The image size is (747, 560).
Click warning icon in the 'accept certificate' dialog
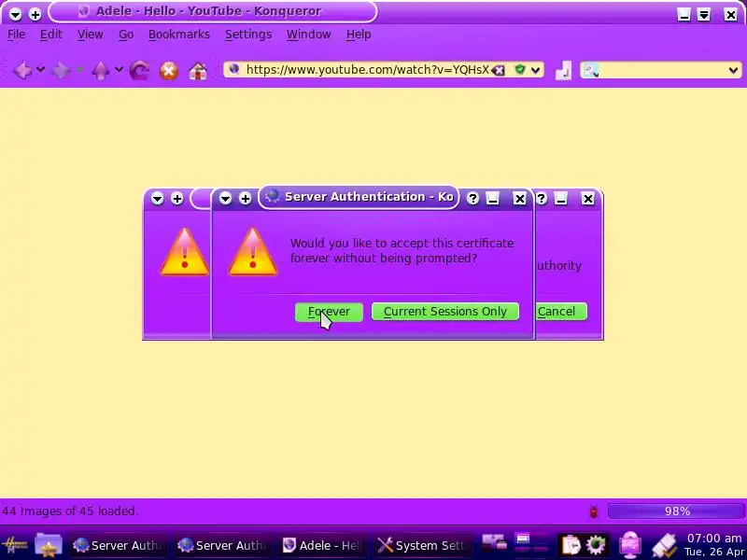[253, 252]
